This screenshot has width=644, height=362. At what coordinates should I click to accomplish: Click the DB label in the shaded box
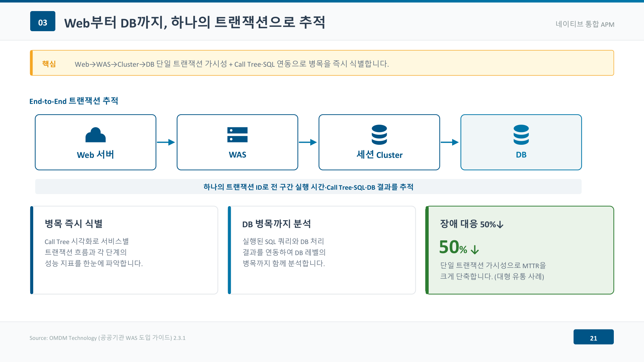521,155
